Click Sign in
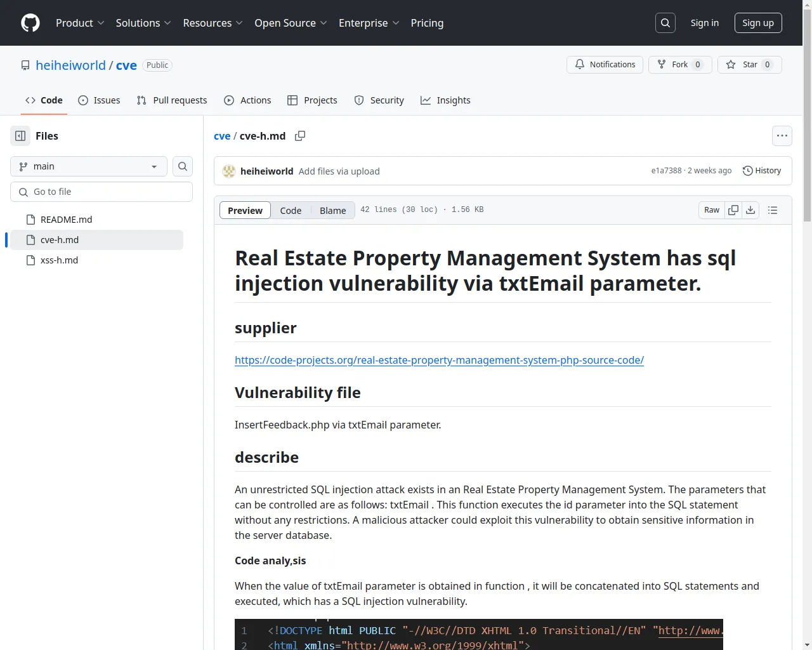 [705, 23]
